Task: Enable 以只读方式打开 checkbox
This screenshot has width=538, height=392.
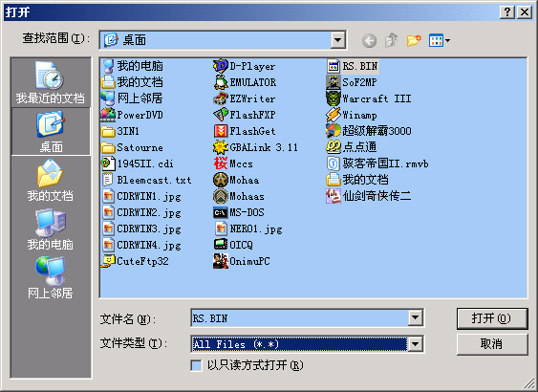Action: click(x=196, y=365)
